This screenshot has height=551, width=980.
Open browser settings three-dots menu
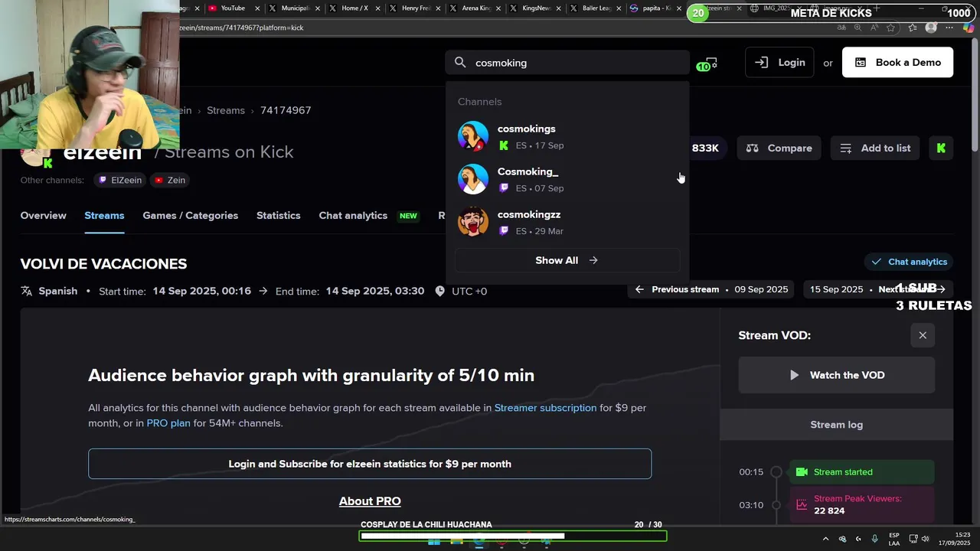coord(949,28)
